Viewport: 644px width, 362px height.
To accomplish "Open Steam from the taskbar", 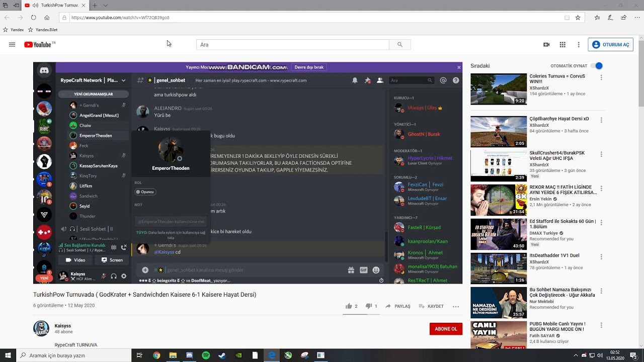I will pyautogui.click(x=222, y=355).
